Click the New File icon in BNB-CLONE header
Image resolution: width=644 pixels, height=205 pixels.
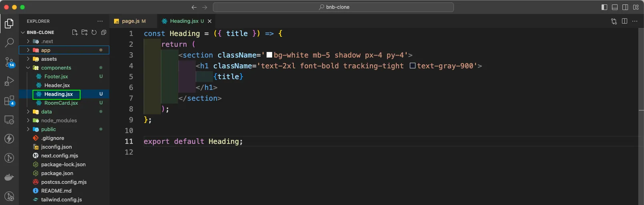pos(75,32)
